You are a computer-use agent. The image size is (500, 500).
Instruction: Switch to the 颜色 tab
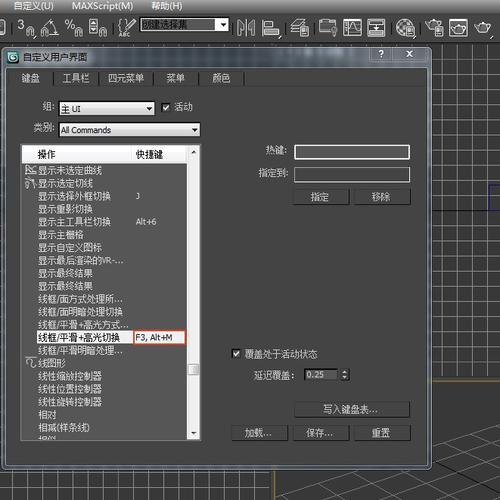(221, 78)
